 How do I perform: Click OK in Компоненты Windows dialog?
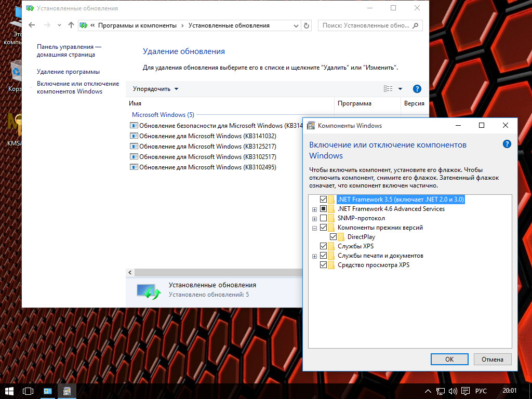[449, 360]
